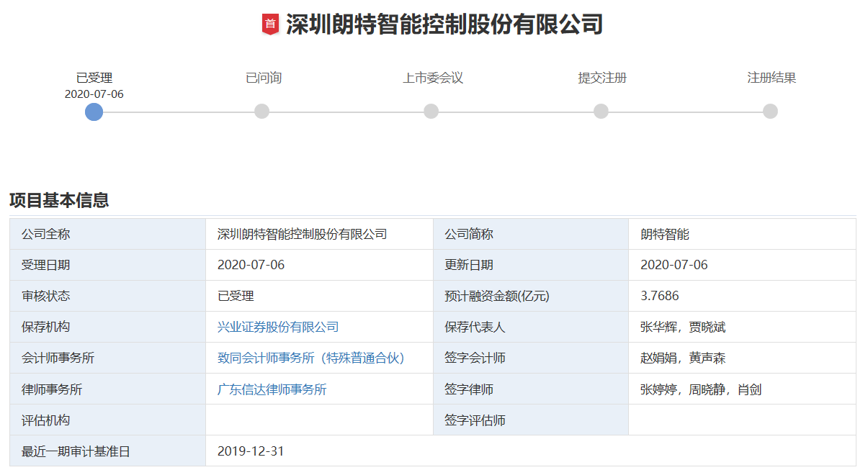
Task: Click the 审核状态 label cell
Action: [107, 296]
